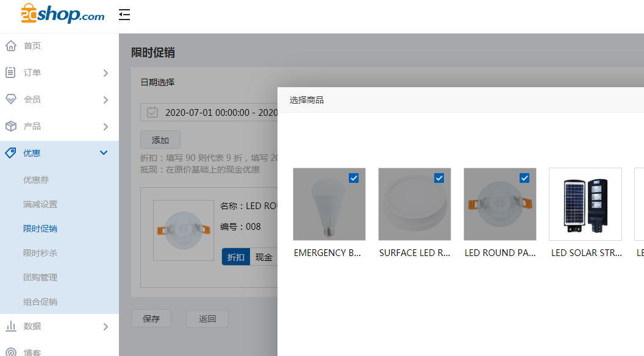
Task: Click the SURFACE LED R... product name
Action: coord(415,253)
